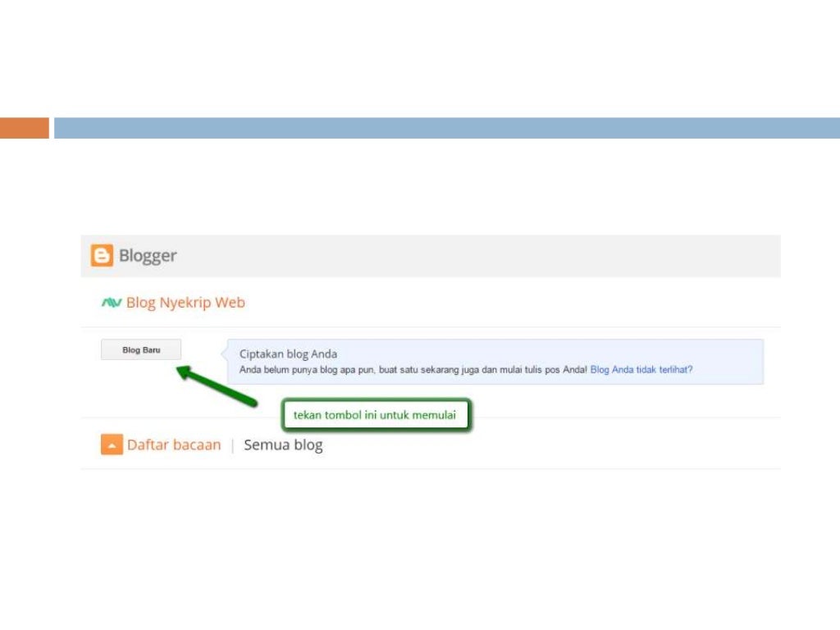Click the Blog Baru button

(141, 349)
